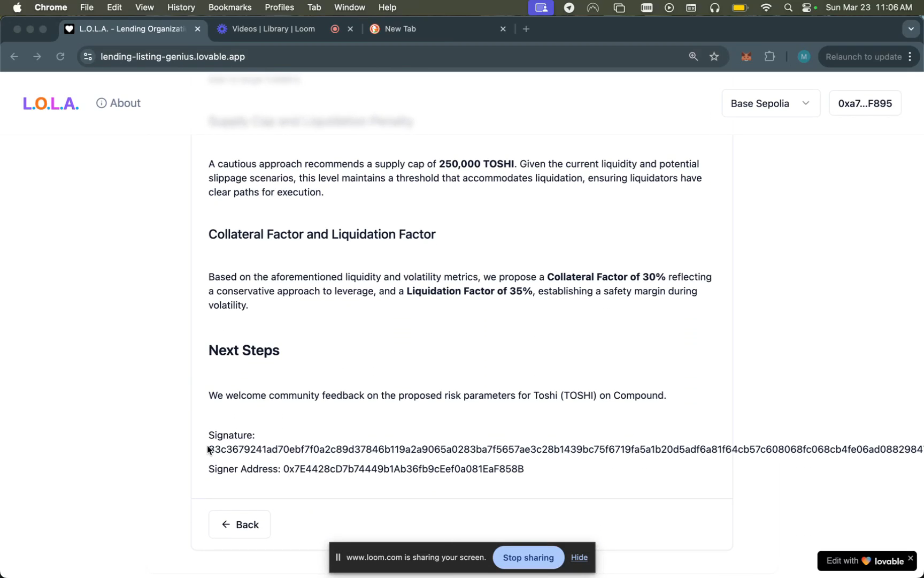Click Relaunch to update
924x578 pixels.
863,57
